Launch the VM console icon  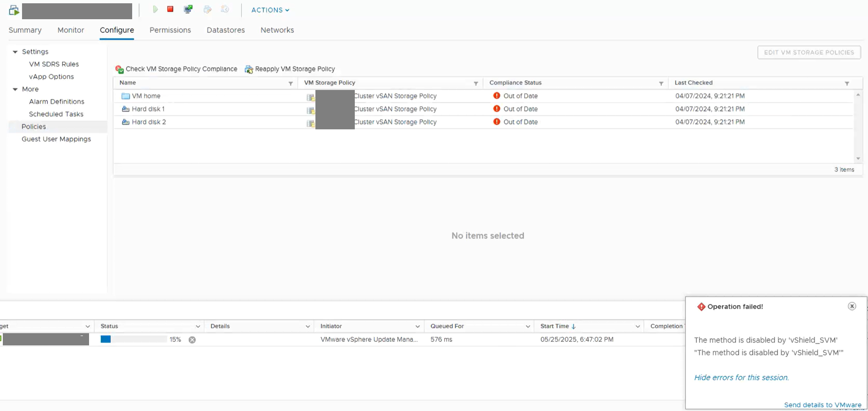(188, 9)
